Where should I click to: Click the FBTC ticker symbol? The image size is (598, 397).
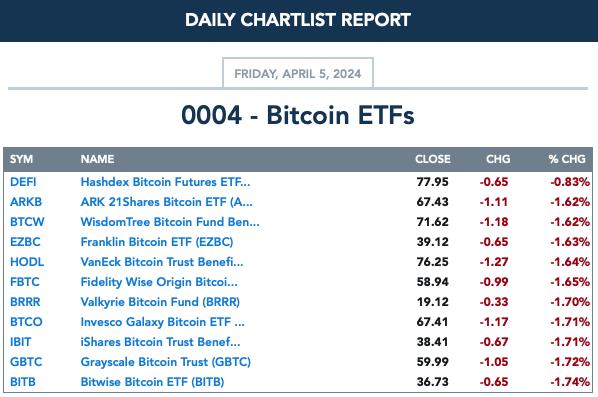pos(25,282)
